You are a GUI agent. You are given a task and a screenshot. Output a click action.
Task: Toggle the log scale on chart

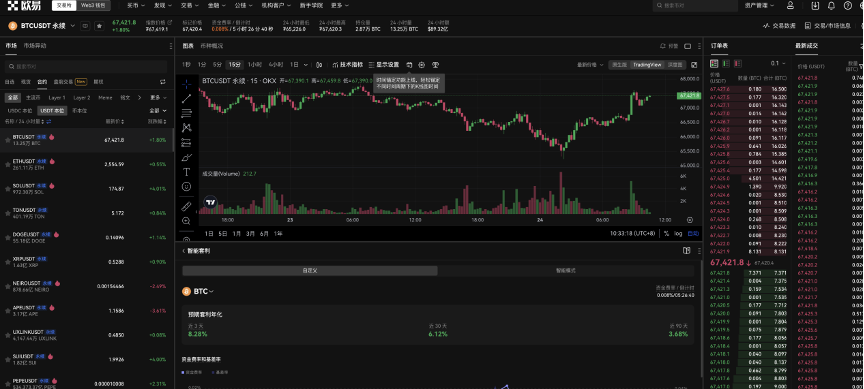[677, 234]
